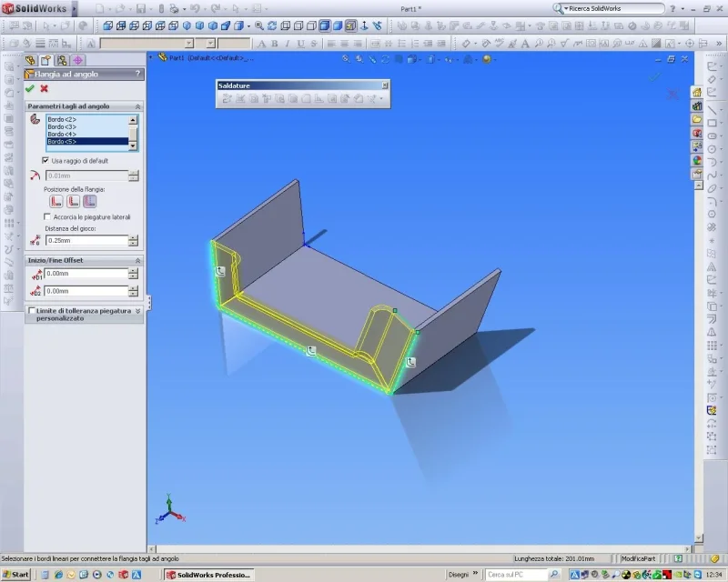The height and width of the screenshot is (582, 728).
Task: Click the zoom magnifier toolbar icon
Action: (x=259, y=25)
